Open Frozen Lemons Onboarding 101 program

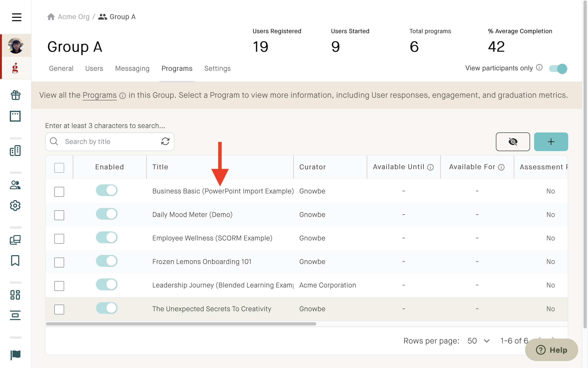tap(202, 262)
